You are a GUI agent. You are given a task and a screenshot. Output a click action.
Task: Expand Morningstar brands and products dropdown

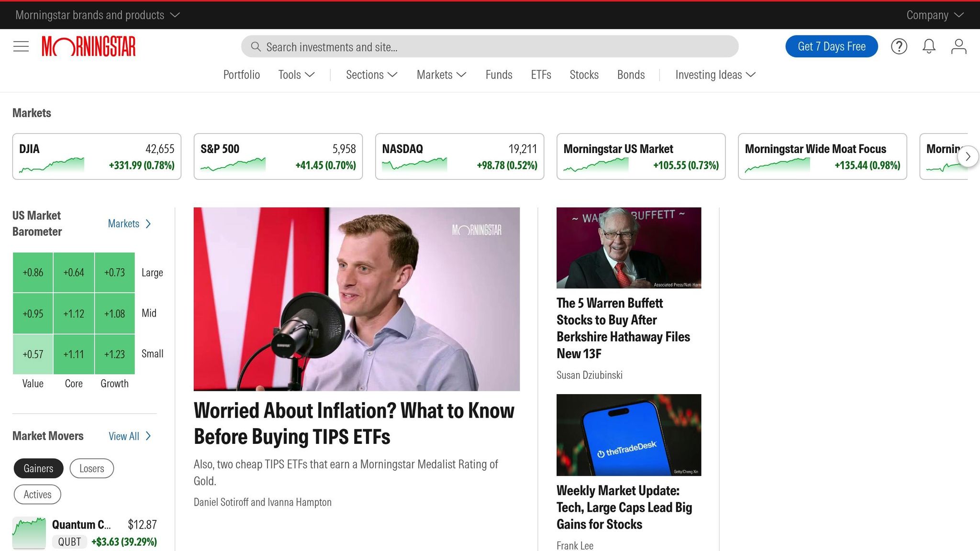[98, 15]
